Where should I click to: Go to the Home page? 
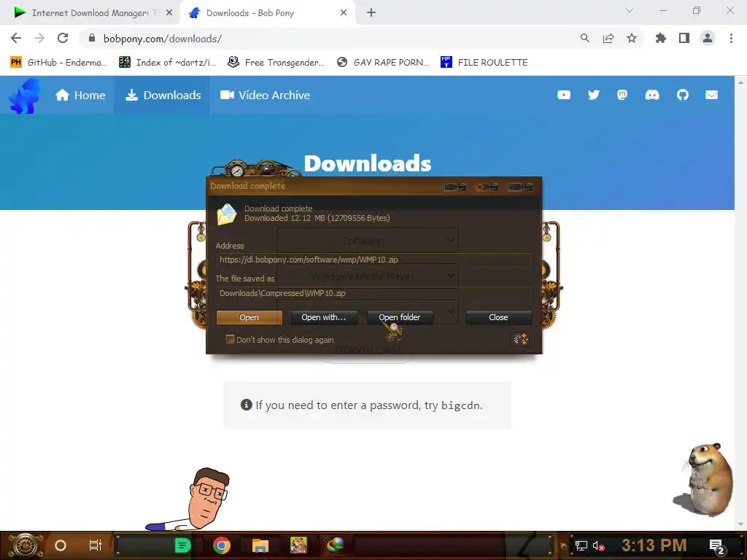[x=80, y=96]
